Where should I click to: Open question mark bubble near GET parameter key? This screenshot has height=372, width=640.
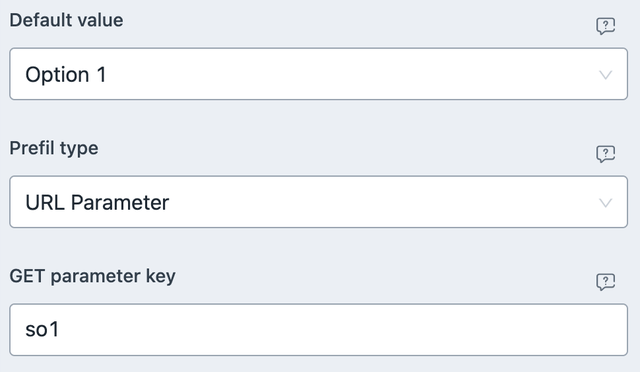(605, 282)
